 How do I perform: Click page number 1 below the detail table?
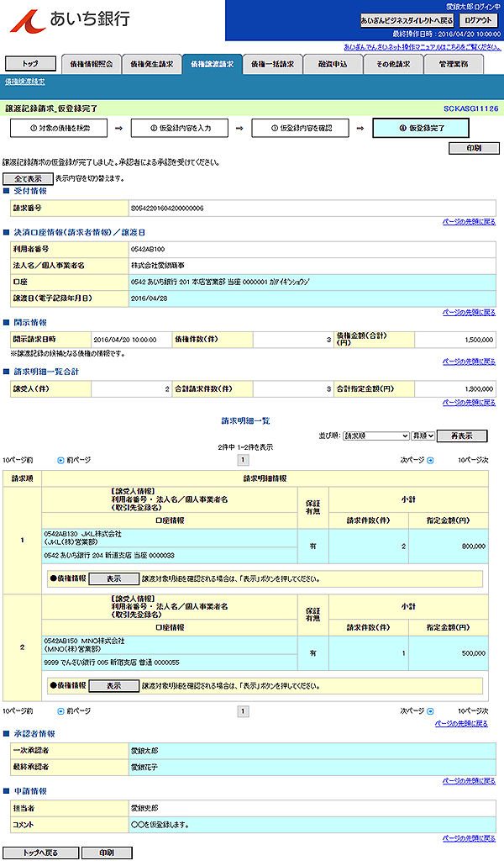(x=243, y=711)
